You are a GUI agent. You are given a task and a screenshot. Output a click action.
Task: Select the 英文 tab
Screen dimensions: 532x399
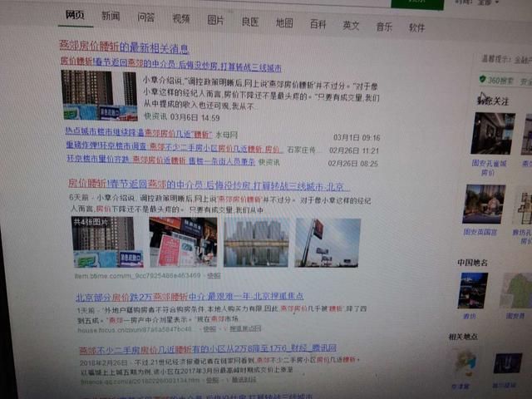coord(351,26)
